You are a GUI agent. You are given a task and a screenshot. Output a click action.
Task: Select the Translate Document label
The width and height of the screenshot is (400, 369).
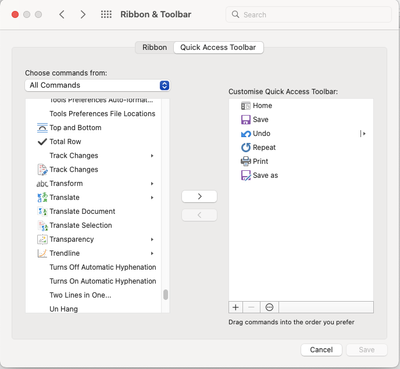coord(82,211)
